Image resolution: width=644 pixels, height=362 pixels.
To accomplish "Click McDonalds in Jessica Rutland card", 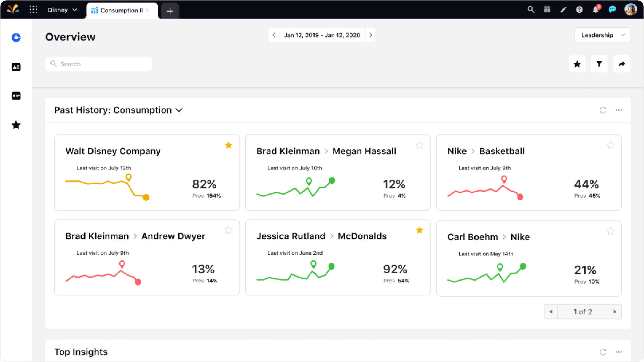I will tap(362, 236).
